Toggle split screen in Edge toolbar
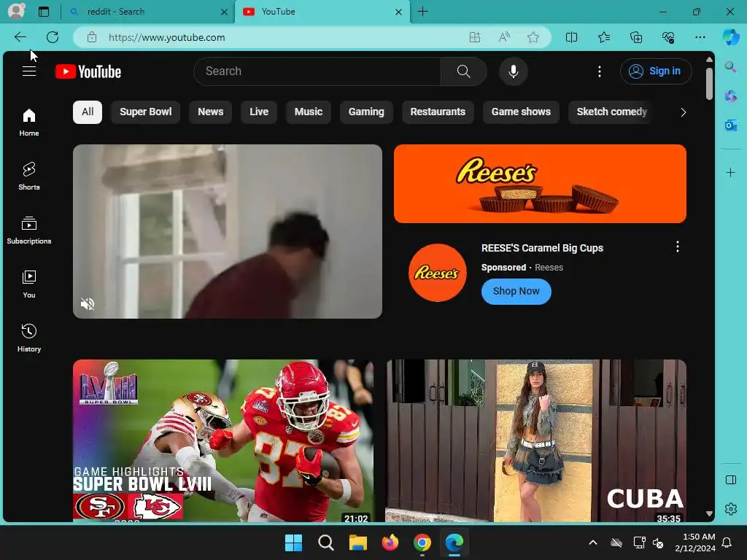The height and width of the screenshot is (560, 747). [x=571, y=37]
